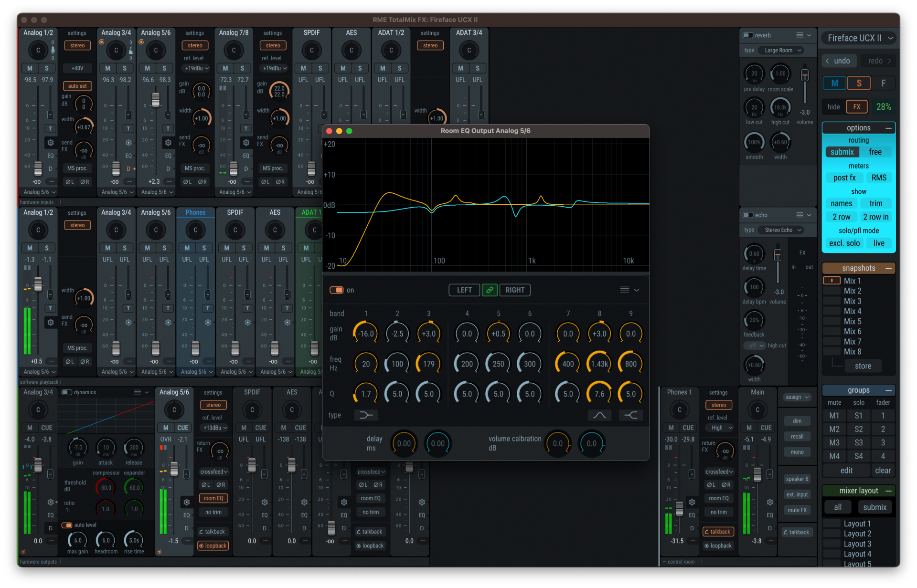Open settings gear on AES hardware output

point(304,502)
